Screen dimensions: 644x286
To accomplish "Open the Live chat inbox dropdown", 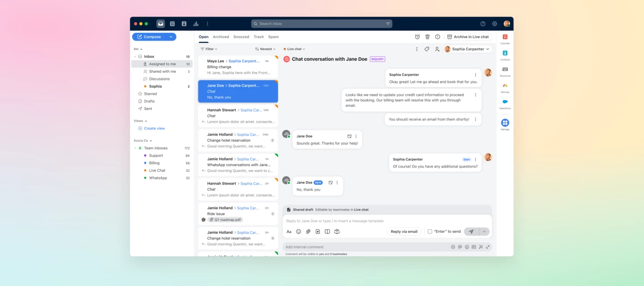I will click(294, 49).
